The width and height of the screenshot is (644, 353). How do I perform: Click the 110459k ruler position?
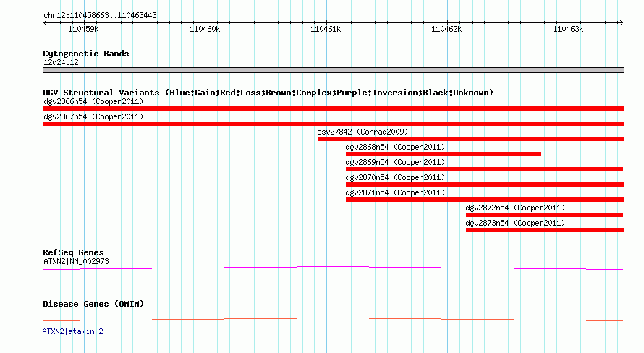click(x=83, y=29)
